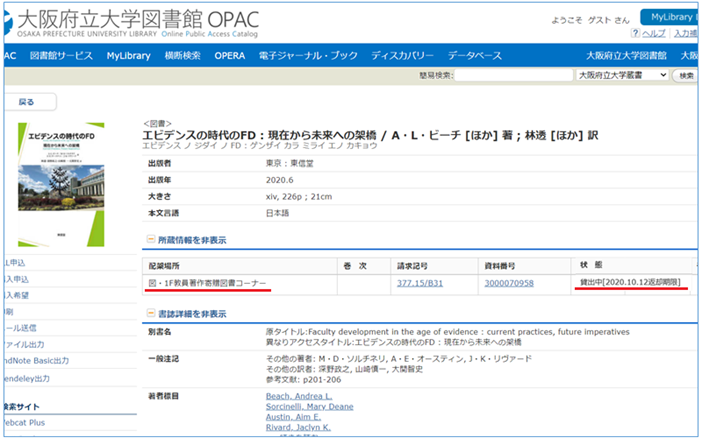Open author link Beach, Andrea L.
702x438 pixels.
point(299,396)
